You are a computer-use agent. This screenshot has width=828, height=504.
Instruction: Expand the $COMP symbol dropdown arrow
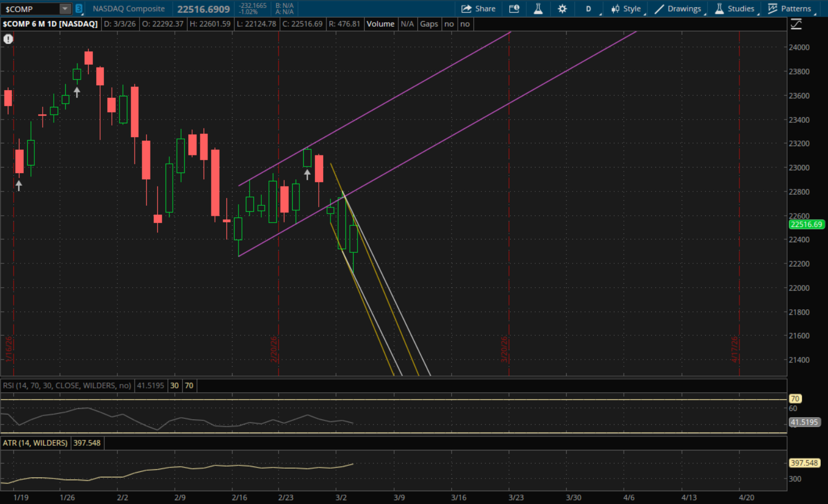[x=65, y=9]
